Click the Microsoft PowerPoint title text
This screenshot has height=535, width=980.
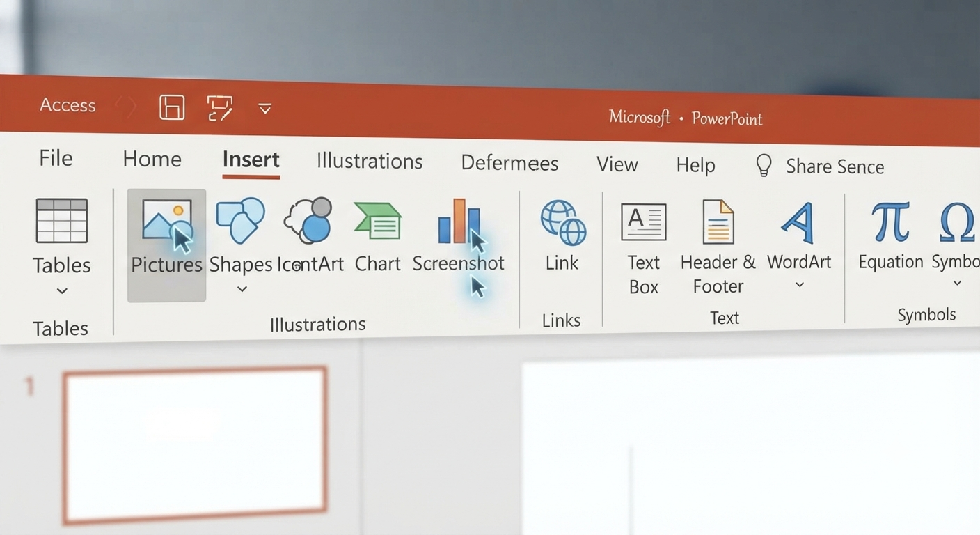tap(686, 118)
